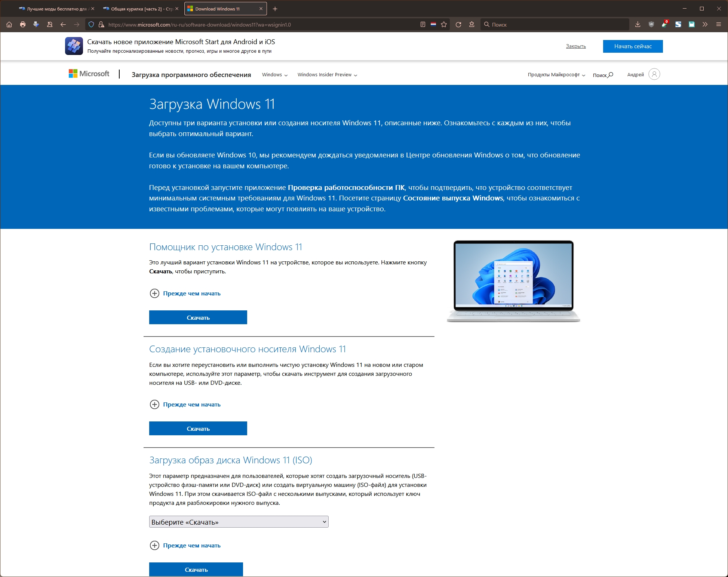This screenshot has height=577, width=728.
Task: Open the Выберите «Скачать» dropdown
Action: coord(239,522)
